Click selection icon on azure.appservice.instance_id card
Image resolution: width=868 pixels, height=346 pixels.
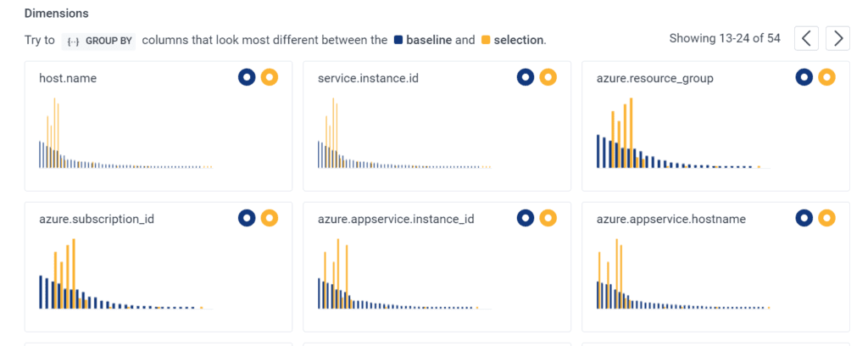pos(548,219)
